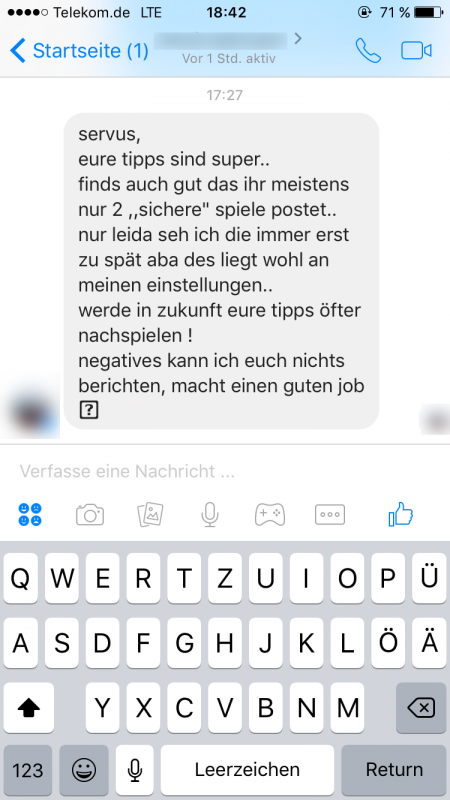Tap the message field Verfasse eine Nachricht

tap(225, 471)
